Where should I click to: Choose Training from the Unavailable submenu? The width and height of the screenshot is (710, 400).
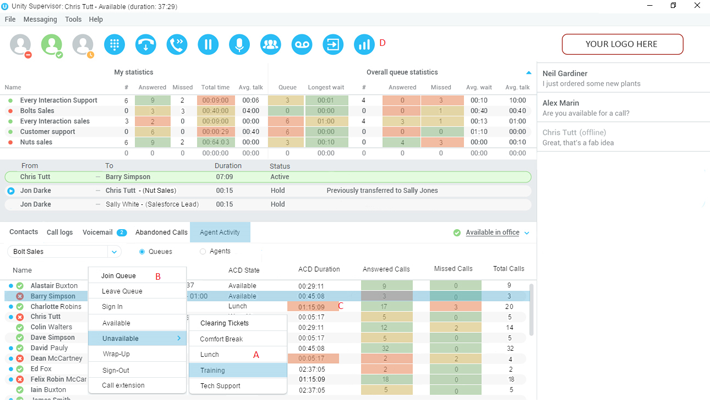coord(238,370)
